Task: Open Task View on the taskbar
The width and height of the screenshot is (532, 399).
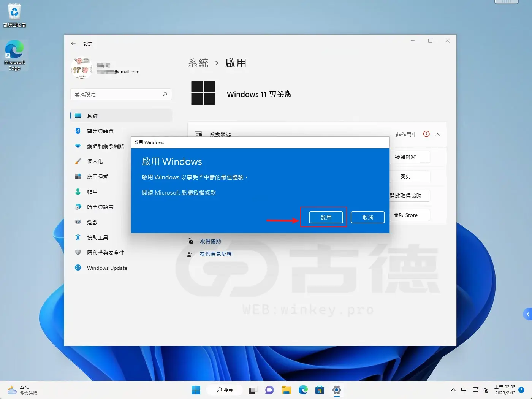Action: point(252,390)
